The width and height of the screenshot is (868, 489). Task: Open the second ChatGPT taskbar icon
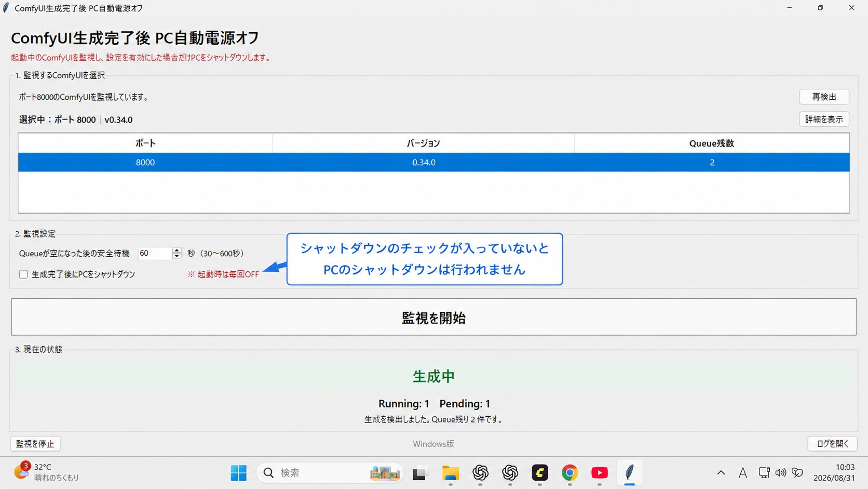click(x=510, y=473)
